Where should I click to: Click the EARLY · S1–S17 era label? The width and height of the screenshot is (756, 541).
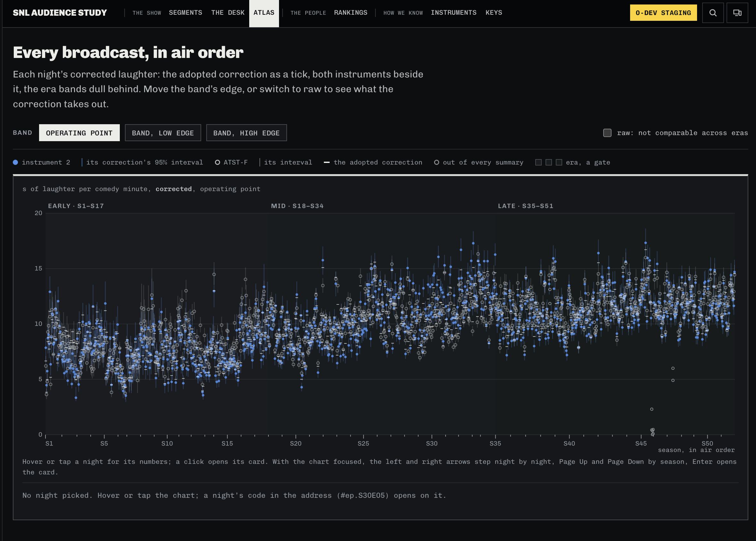(x=76, y=206)
